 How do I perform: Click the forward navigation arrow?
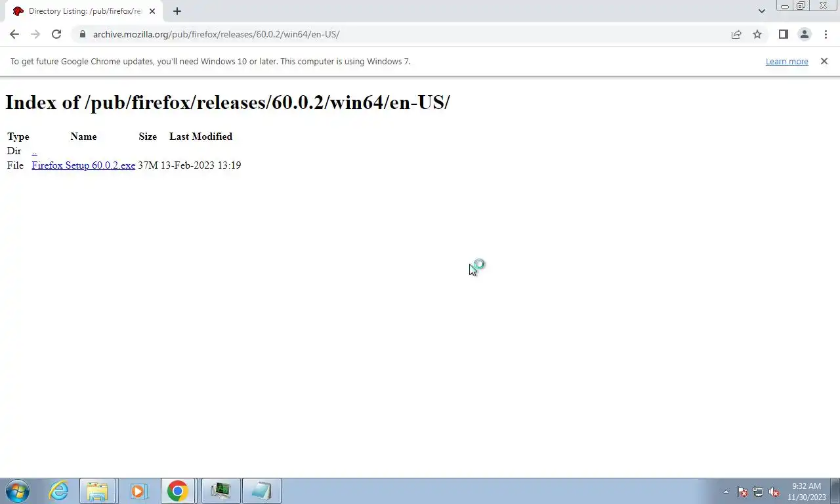coord(35,34)
